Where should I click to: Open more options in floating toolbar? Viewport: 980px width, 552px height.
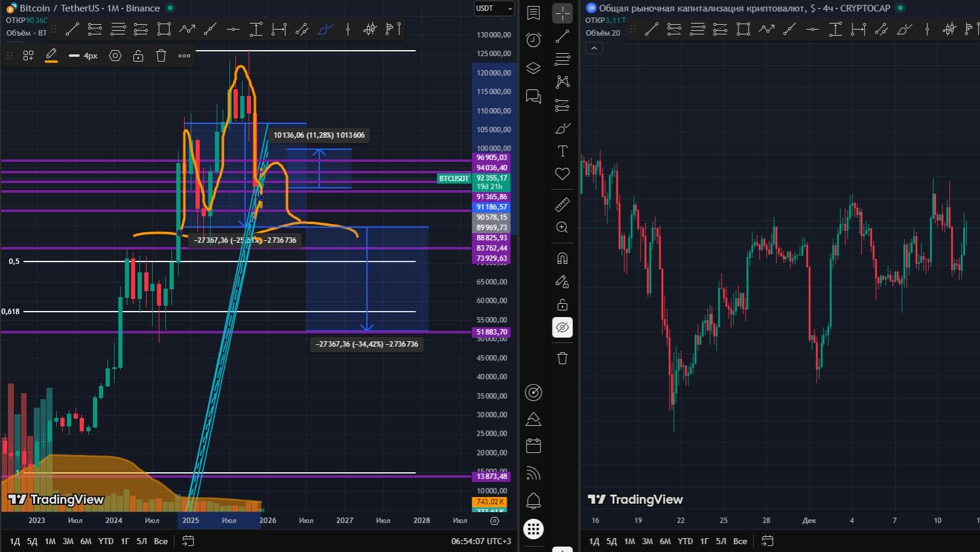[184, 56]
